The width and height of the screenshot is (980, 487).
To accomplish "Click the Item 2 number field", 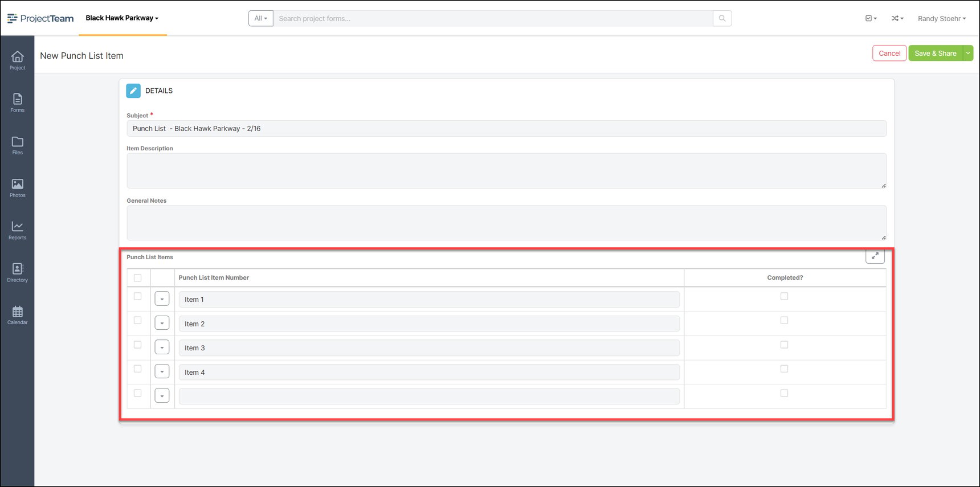I will click(x=429, y=324).
